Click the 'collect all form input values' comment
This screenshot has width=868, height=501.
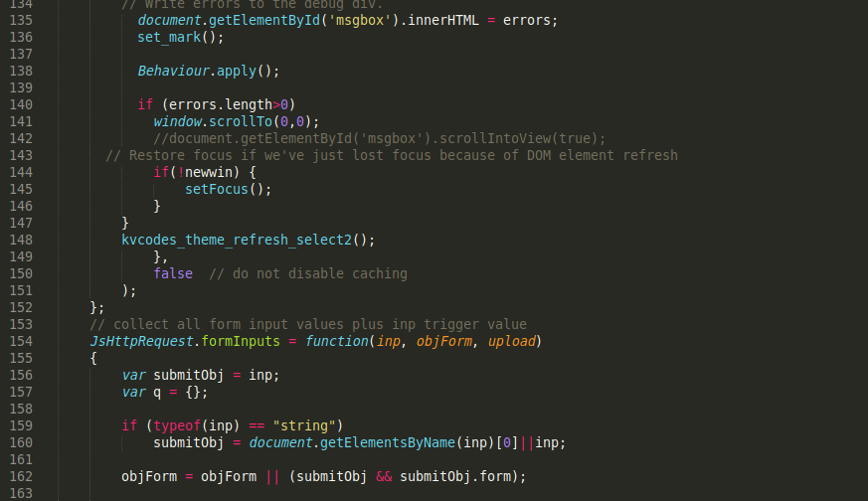tap(307, 324)
